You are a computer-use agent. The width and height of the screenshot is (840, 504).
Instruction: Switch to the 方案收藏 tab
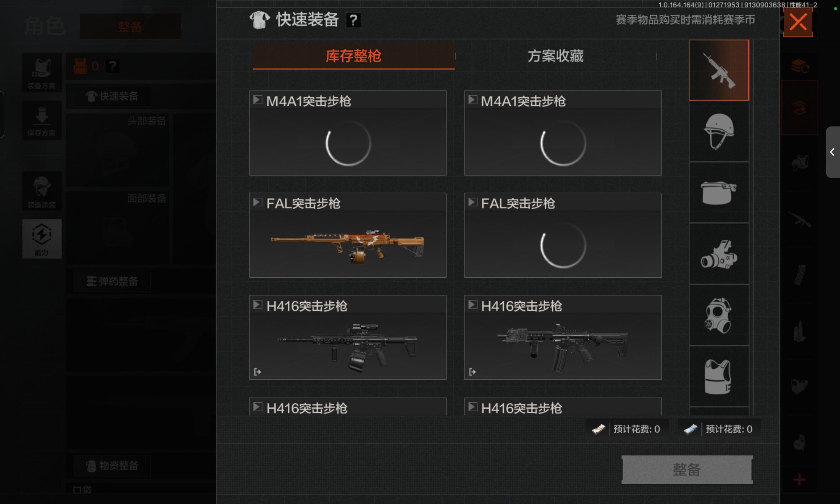pyautogui.click(x=556, y=56)
